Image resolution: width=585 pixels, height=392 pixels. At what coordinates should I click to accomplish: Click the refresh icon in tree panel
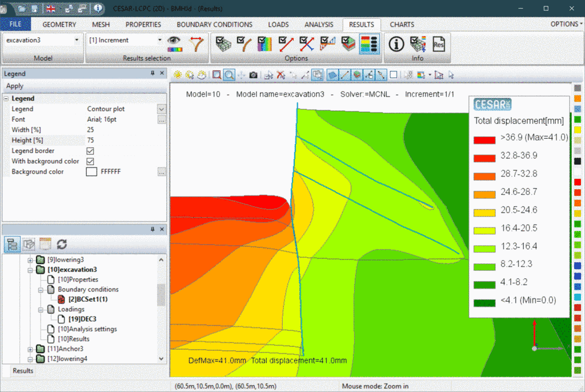(62, 244)
